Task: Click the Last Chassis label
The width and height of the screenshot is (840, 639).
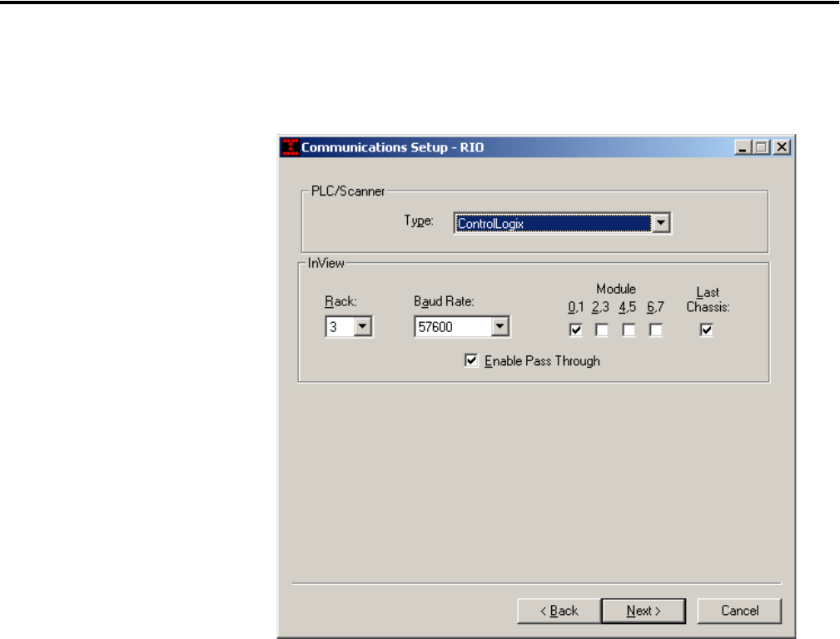Action: [708, 300]
